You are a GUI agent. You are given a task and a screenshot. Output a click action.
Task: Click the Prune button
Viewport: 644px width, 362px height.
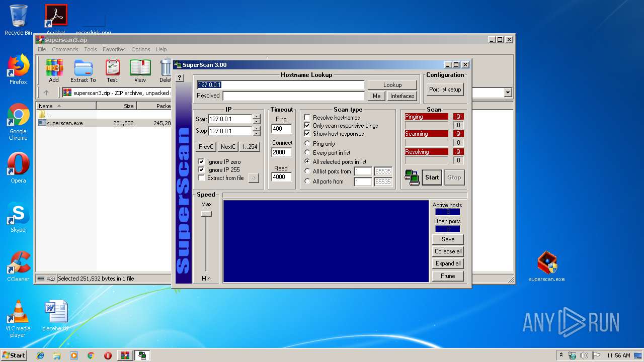(x=448, y=276)
